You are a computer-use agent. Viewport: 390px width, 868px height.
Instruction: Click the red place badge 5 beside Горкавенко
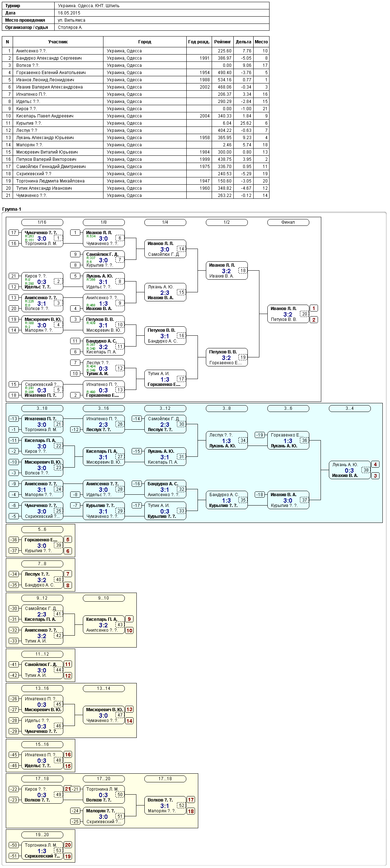point(68,540)
